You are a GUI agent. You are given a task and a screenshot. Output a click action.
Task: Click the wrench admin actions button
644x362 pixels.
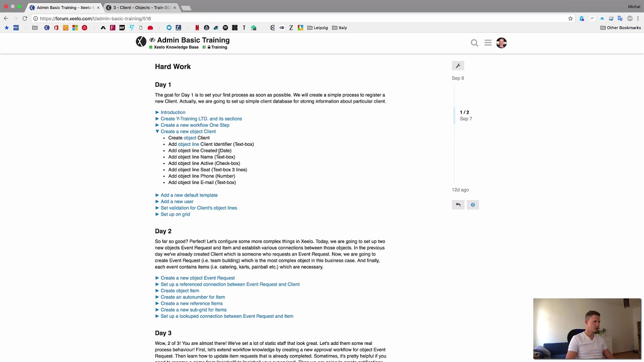458,66
